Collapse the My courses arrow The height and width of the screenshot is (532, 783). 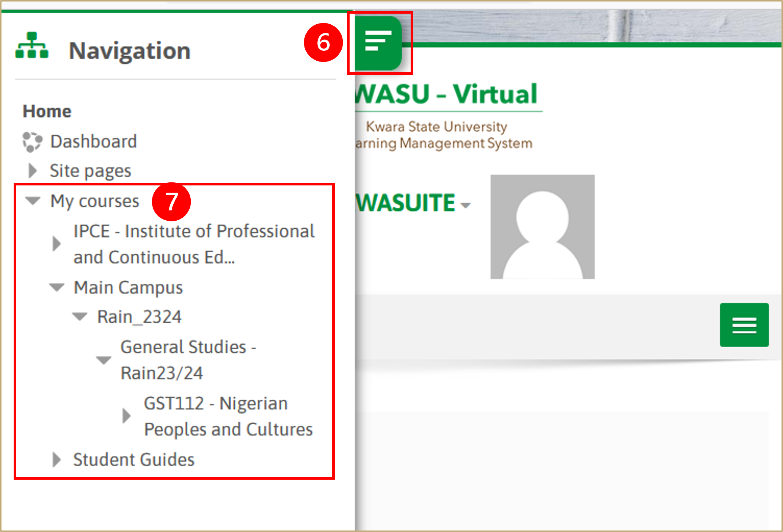click(x=33, y=201)
